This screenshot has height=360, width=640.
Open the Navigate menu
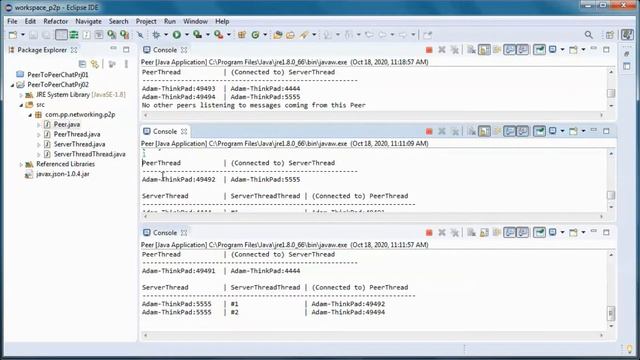pyautogui.click(x=88, y=21)
